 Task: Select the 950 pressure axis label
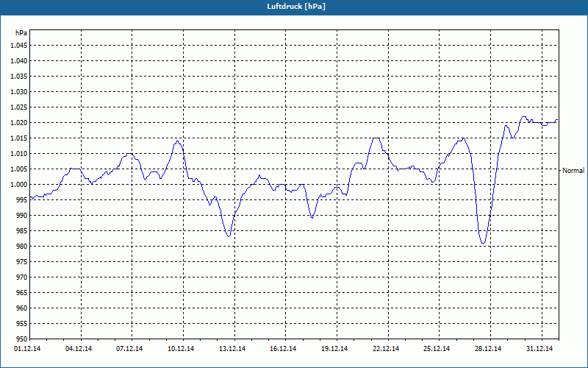(x=22, y=339)
